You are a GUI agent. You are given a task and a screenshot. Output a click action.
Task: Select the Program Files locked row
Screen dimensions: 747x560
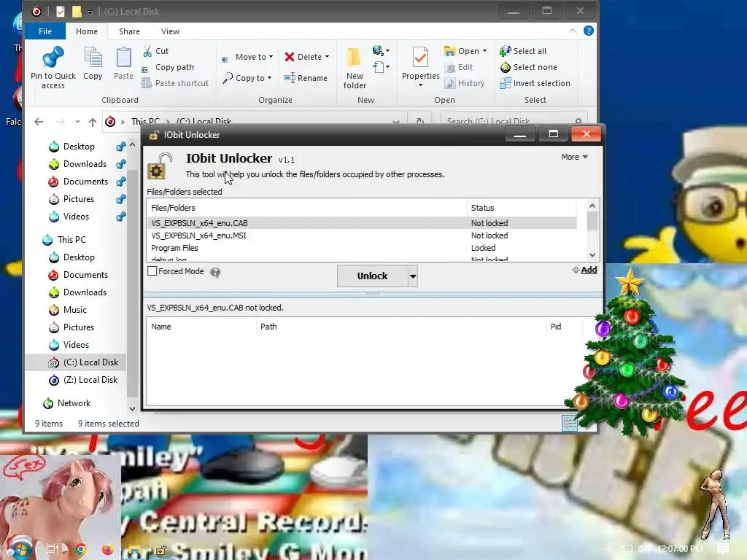point(362,248)
